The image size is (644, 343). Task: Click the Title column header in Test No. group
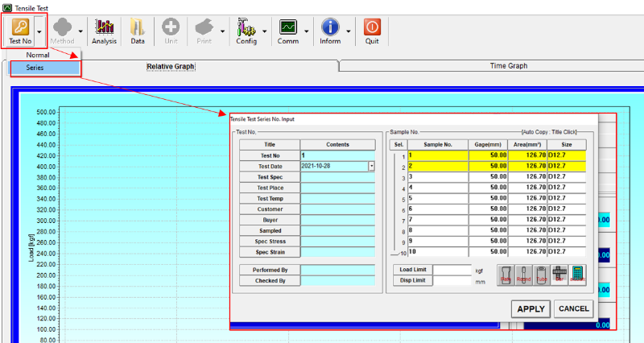pos(270,145)
